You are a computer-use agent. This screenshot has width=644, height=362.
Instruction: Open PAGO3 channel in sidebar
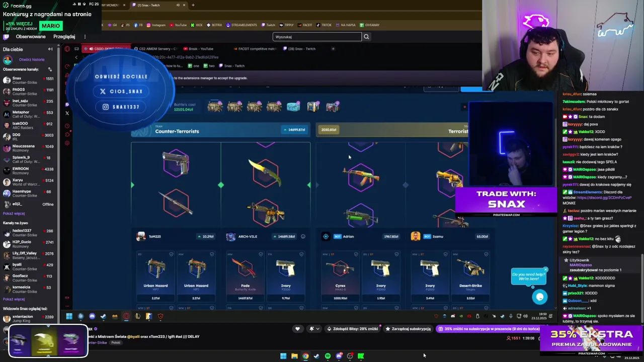point(28,92)
